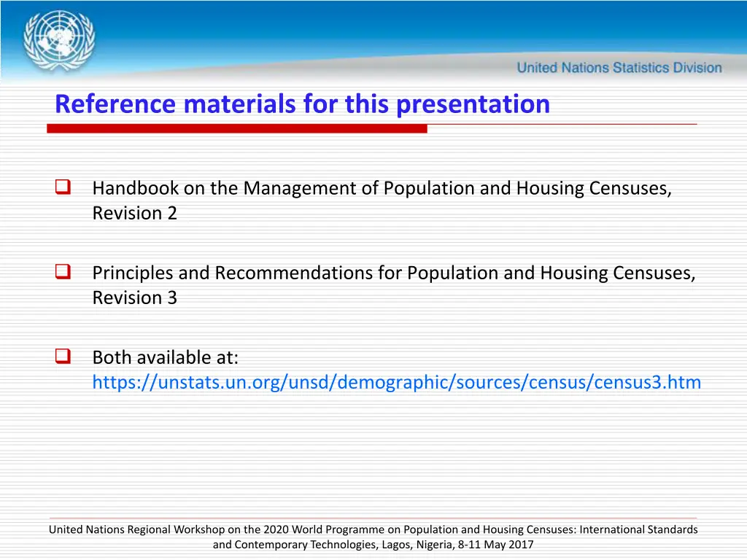Click the United Nations emblem logo
Image resolution: width=747 pixels, height=560 pixels.
(59, 39)
